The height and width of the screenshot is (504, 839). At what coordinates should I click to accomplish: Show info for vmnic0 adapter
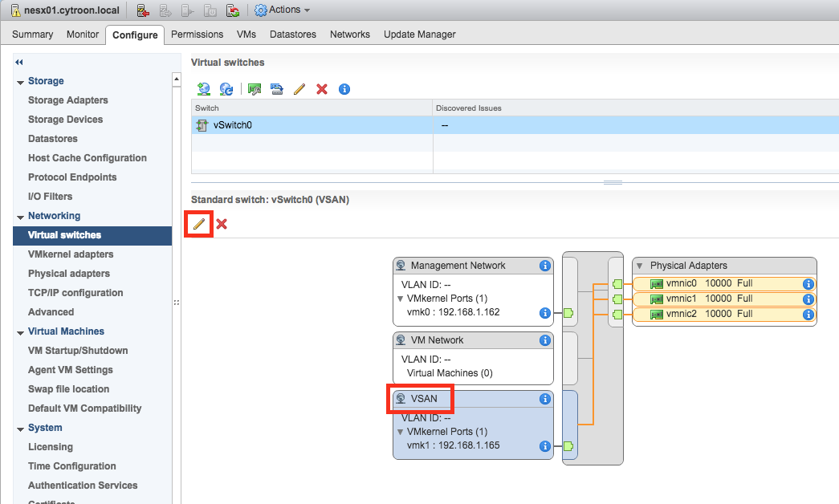pyautogui.click(x=808, y=284)
